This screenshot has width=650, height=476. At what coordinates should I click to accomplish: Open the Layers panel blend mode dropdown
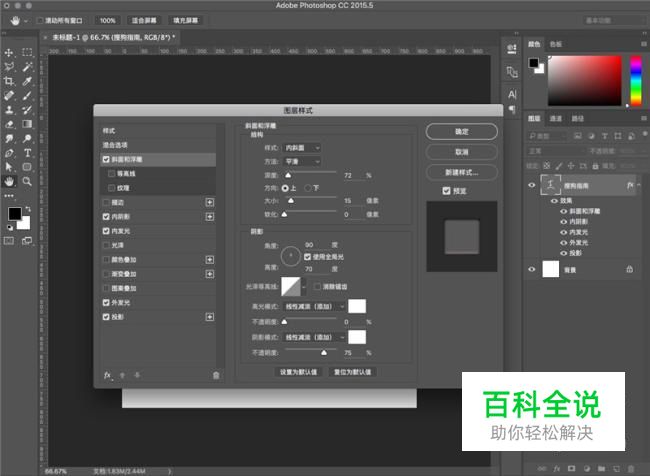554,151
